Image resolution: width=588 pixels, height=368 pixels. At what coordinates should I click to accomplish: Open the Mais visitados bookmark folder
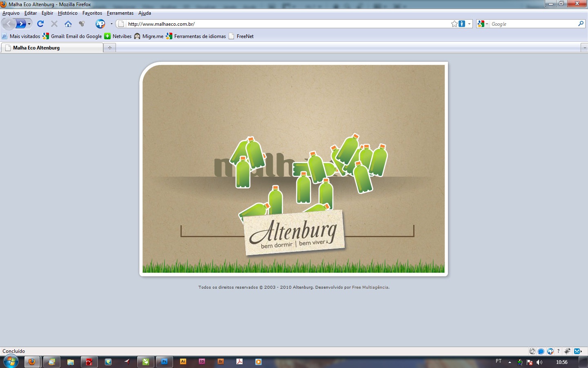click(x=21, y=36)
